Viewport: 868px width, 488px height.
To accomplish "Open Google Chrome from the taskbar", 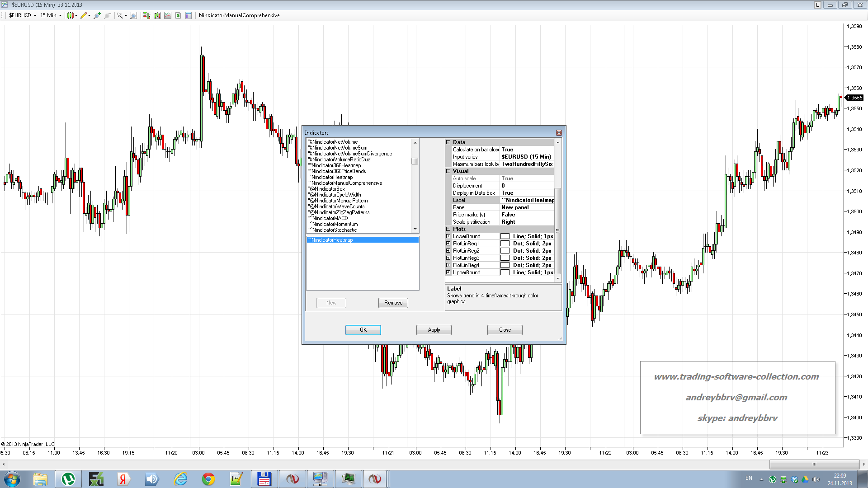I will [x=208, y=479].
